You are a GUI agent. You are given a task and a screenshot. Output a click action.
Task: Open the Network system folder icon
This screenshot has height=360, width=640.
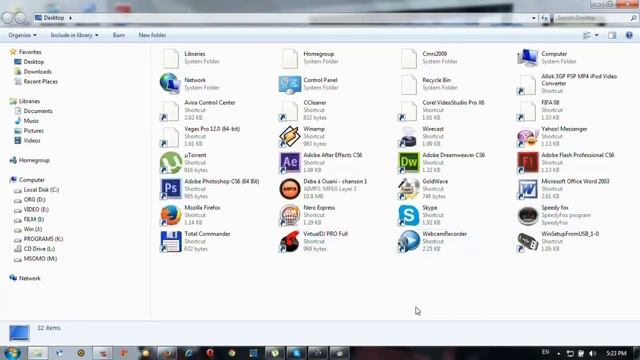(x=170, y=84)
